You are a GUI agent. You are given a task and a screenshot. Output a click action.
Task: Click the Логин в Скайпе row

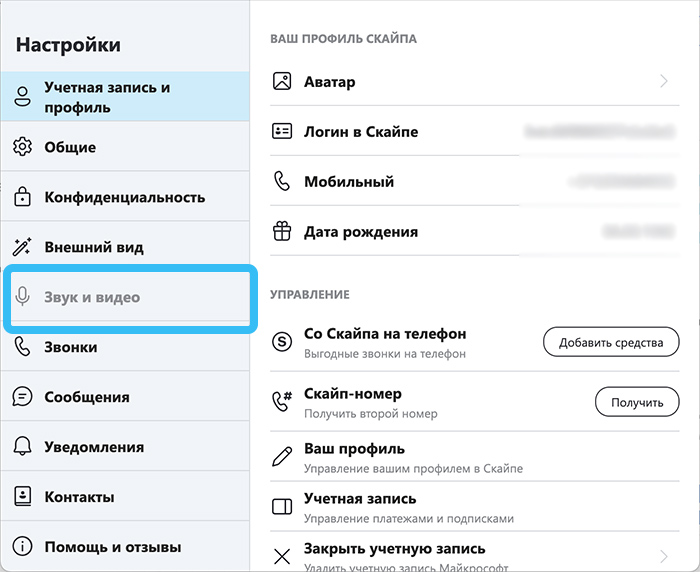click(x=475, y=131)
